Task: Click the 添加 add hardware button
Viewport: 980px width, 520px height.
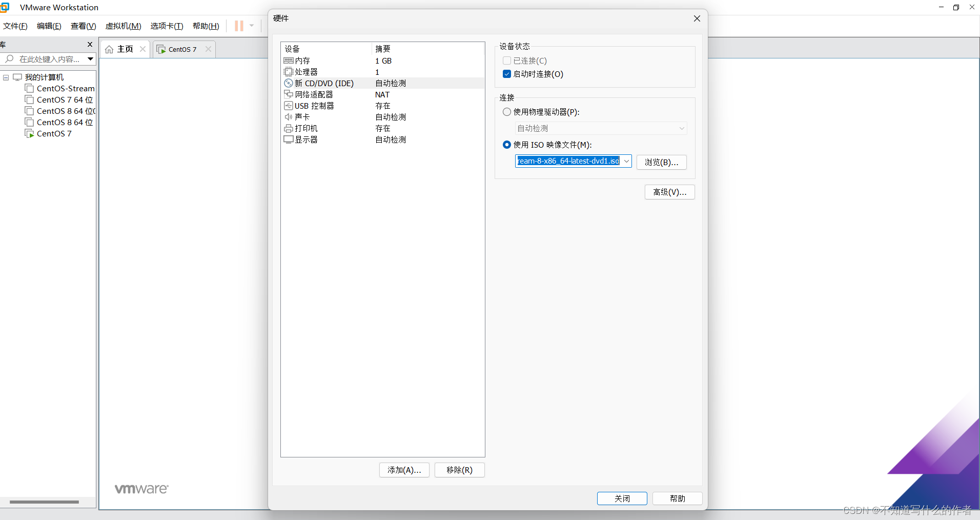Action: [404, 470]
